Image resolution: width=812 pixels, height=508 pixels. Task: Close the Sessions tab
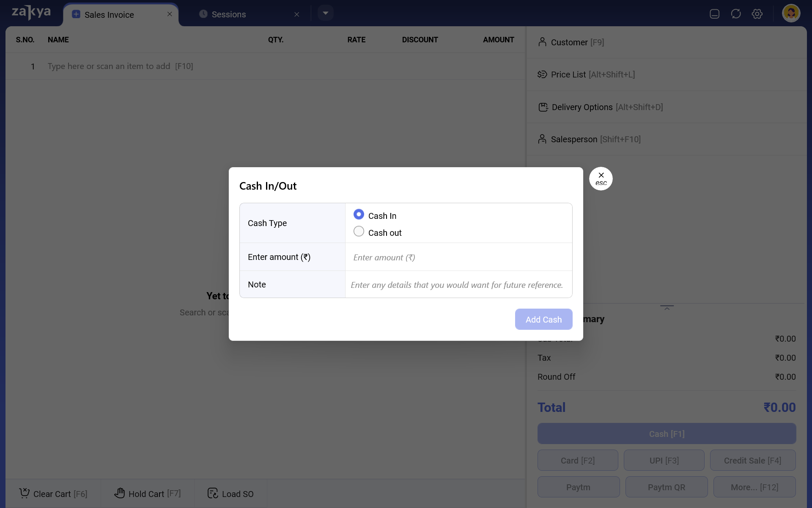pos(297,14)
